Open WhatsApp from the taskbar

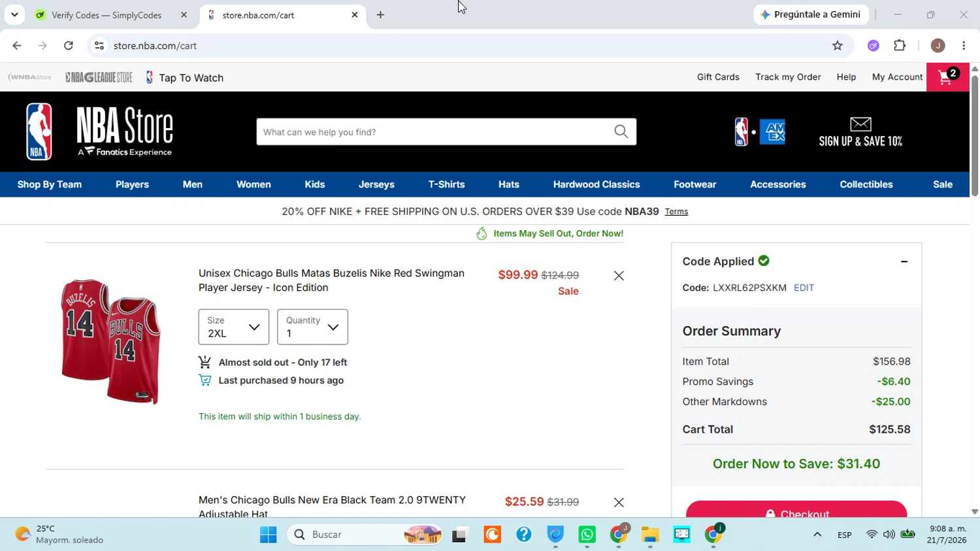pos(587,535)
